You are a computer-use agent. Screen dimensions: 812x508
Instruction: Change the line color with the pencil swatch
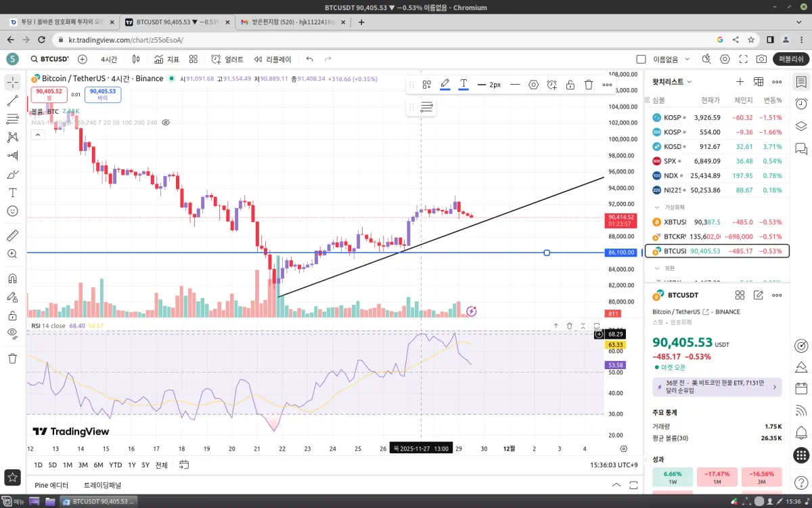(445, 85)
